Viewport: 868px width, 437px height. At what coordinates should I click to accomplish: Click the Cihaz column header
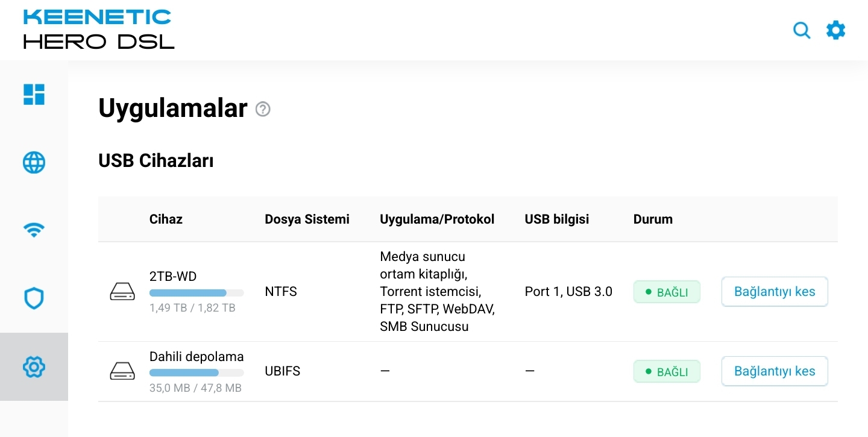[166, 219]
